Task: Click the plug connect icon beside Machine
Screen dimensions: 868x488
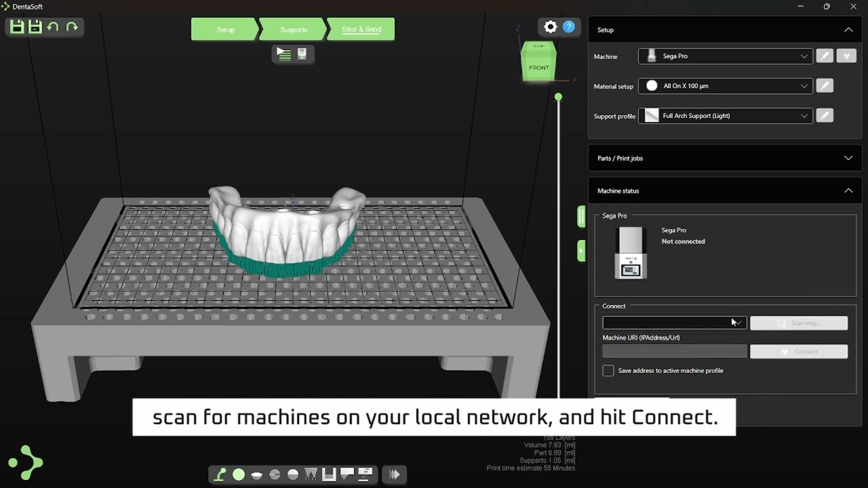Action: pyautogui.click(x=846, y=56)
